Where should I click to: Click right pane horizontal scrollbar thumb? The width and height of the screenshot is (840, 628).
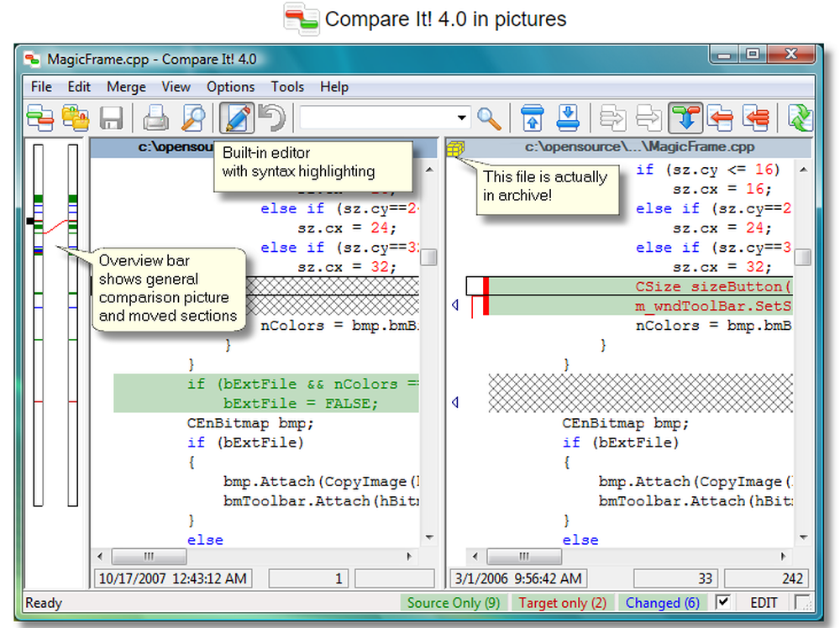click(524, 557)
